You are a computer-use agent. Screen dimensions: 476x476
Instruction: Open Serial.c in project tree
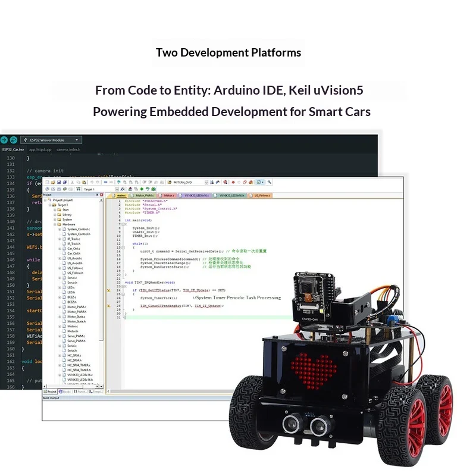pos(72,346)
